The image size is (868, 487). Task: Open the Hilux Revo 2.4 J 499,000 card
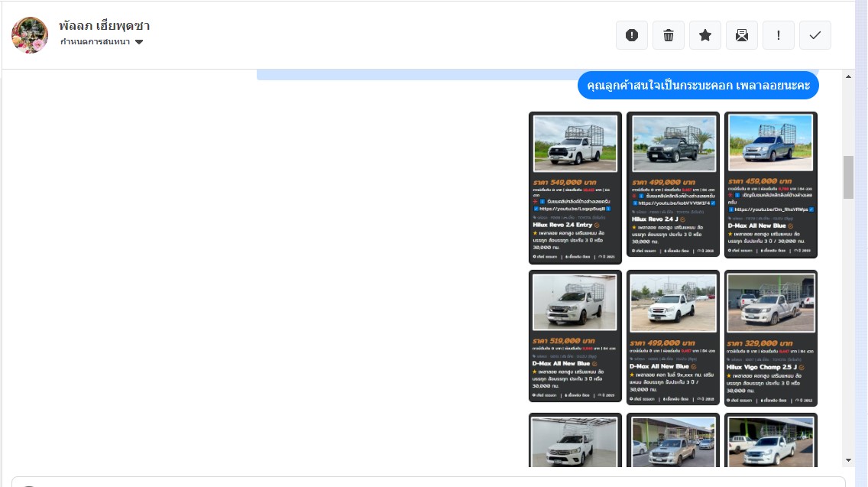tap(672, 184)
